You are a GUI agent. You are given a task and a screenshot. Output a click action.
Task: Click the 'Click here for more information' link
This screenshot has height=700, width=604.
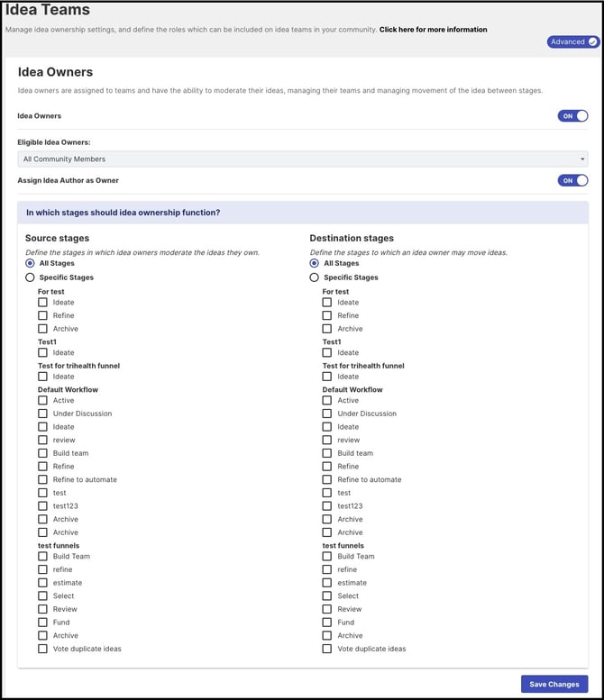433,30
